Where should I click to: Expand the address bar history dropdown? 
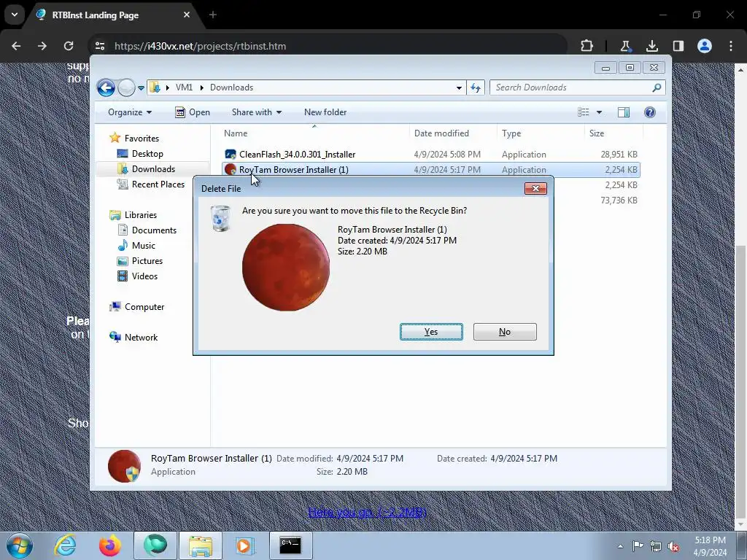tap(459, 87)
